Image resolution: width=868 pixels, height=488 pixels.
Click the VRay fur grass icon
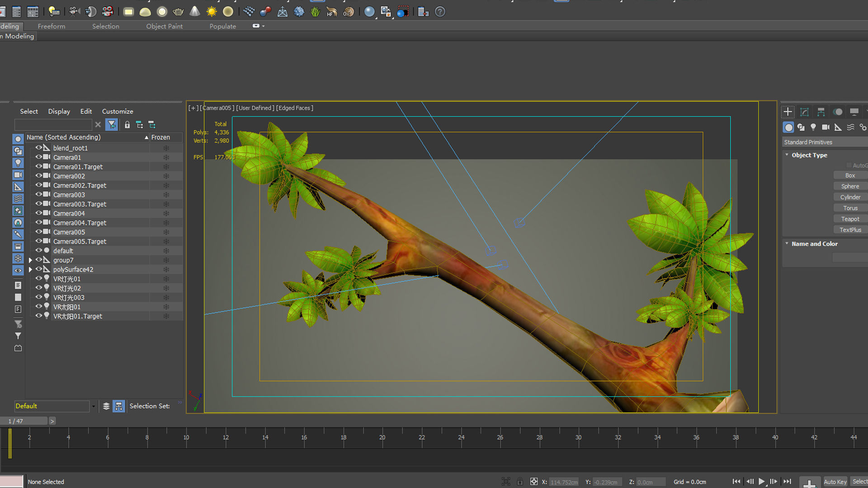[x=315, y=12]
